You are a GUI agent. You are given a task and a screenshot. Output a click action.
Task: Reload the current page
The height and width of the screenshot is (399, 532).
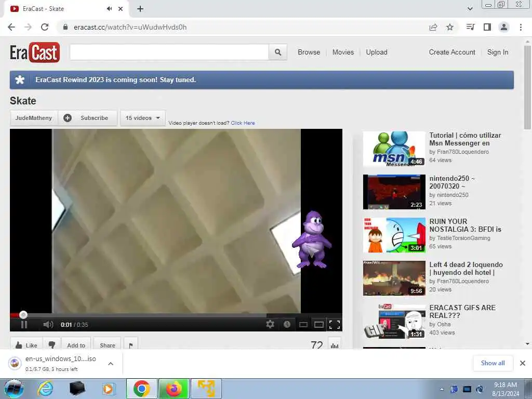click(x=45, y=27)
